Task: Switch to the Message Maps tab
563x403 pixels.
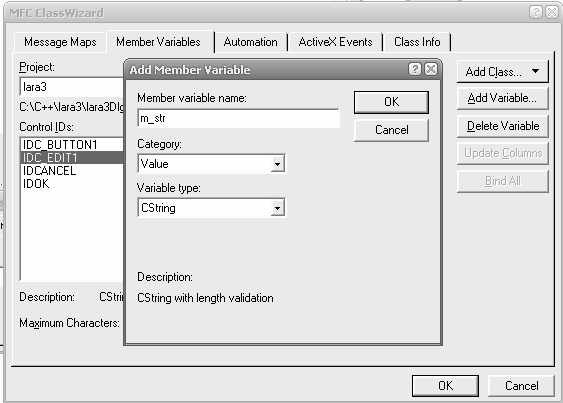Action: [x=60, y=42]
